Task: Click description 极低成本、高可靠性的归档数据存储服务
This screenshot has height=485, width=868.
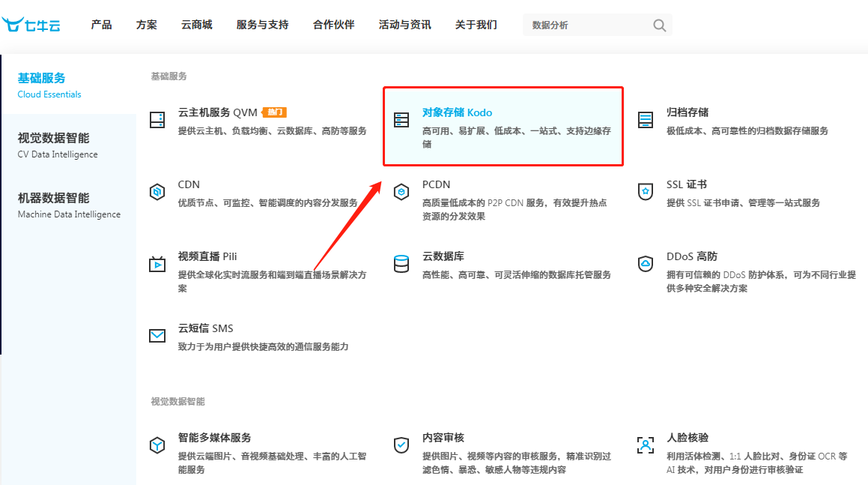Action: [747, 131]
